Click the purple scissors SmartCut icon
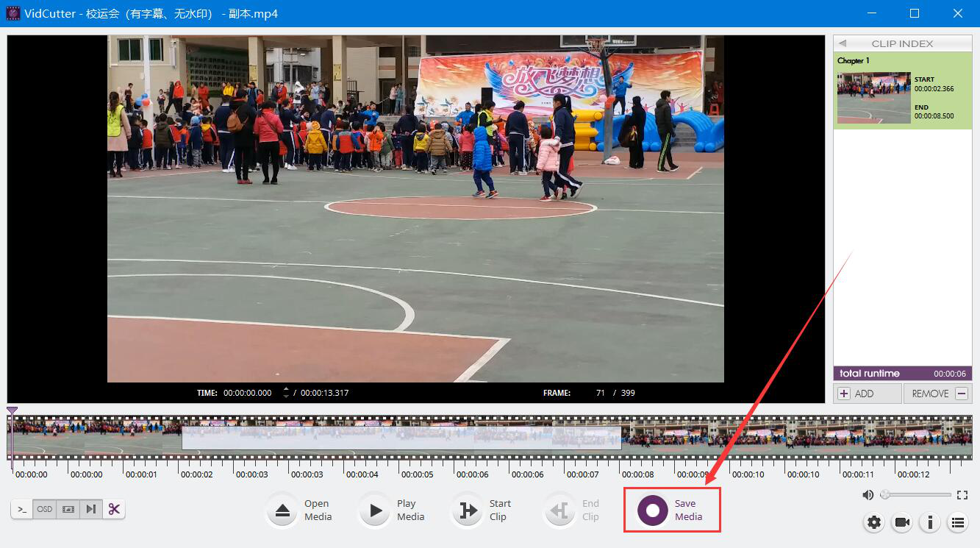980x548 pixels. click(114, 509)
